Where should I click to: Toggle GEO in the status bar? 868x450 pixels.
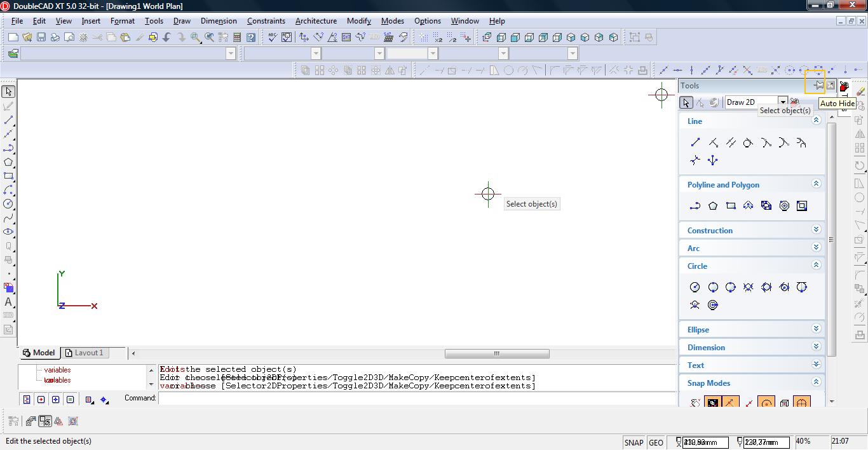(x=656, y=442)
